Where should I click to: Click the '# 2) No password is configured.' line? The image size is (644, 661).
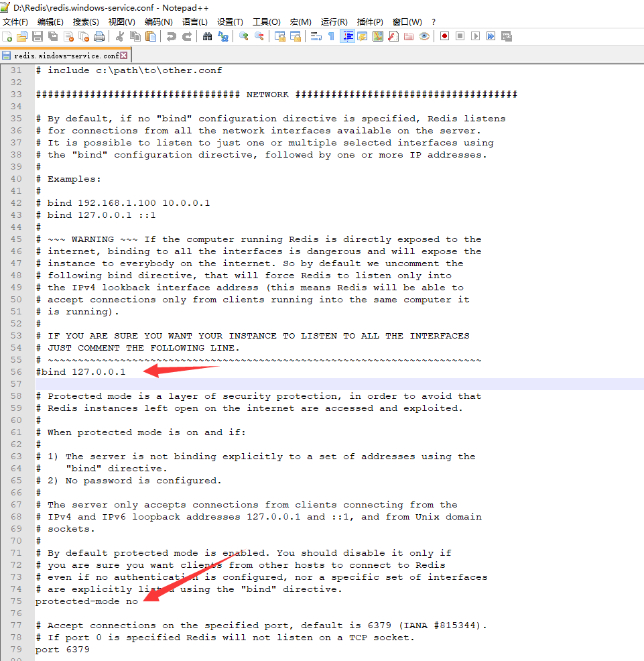[129, 481]
